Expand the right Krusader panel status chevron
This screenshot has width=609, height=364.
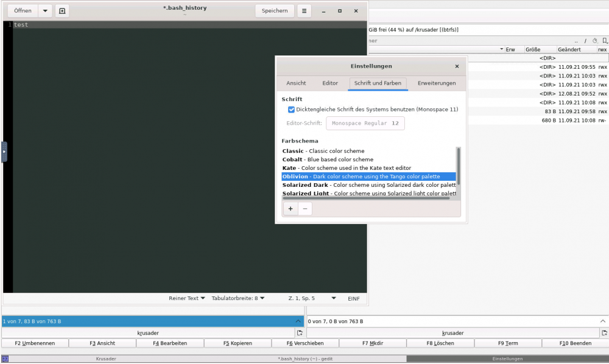(x=602, y=321)
